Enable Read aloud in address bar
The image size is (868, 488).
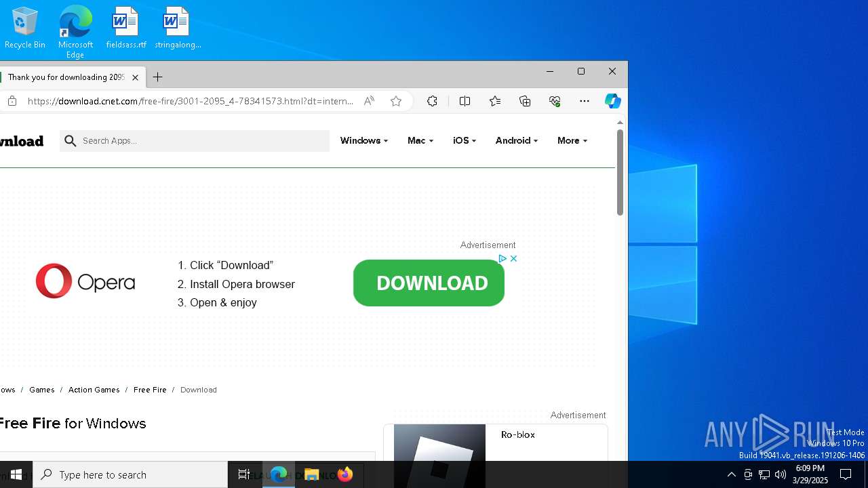(x=369, y=101)
